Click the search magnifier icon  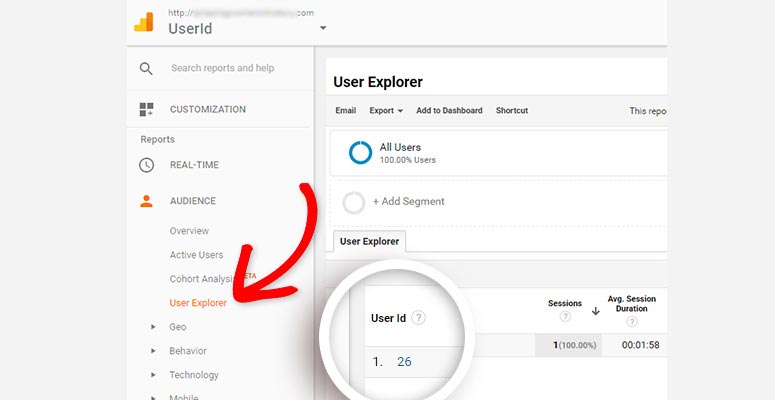[146, 68]
